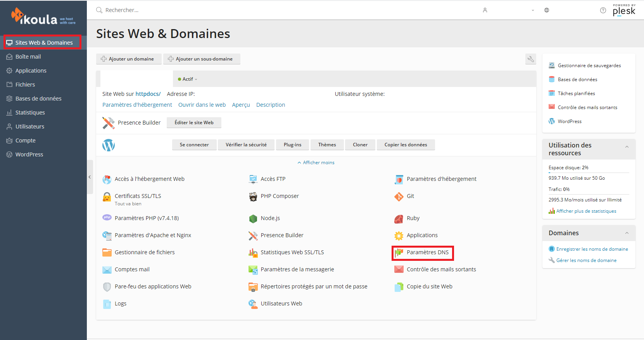Open the Node.js icon

[x=253, y=219]
